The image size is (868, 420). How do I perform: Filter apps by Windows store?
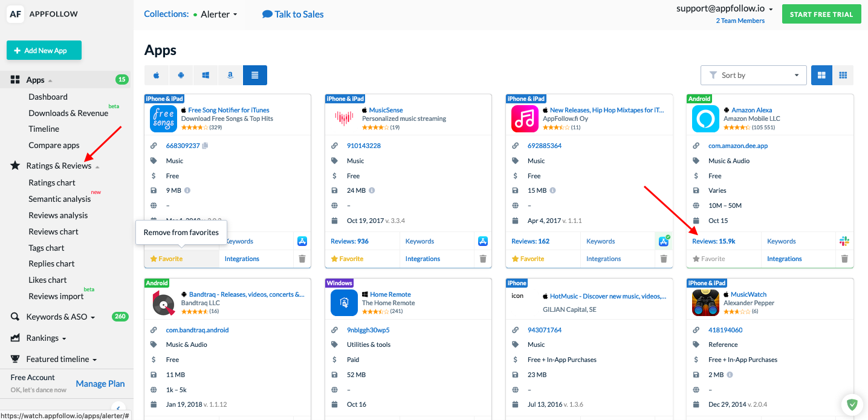click(206, 75)
